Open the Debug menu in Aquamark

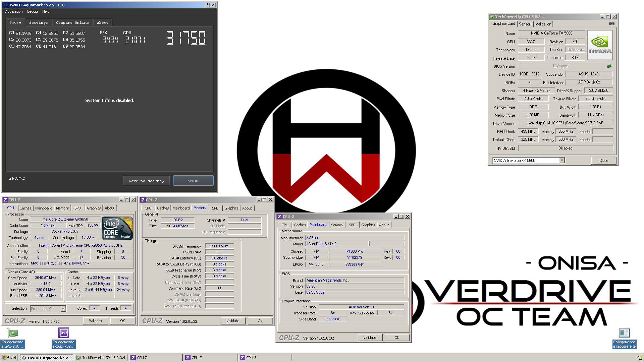(x=33, y=11)
